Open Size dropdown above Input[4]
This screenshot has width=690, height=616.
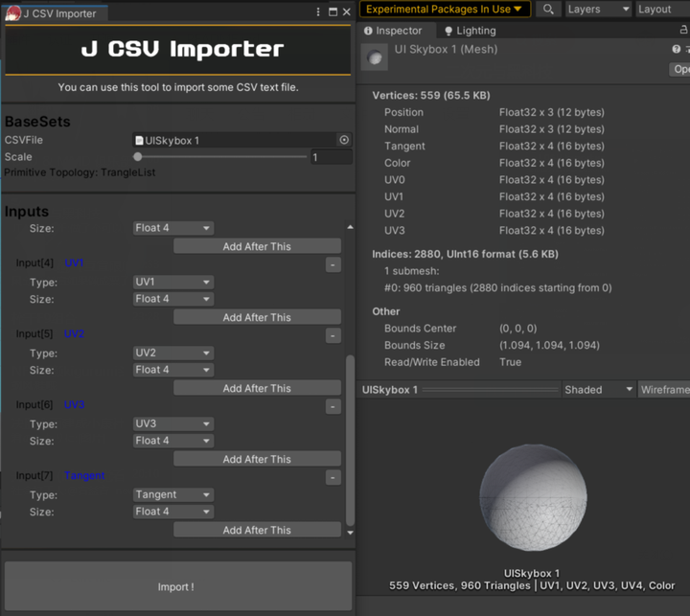coord(173,228)
